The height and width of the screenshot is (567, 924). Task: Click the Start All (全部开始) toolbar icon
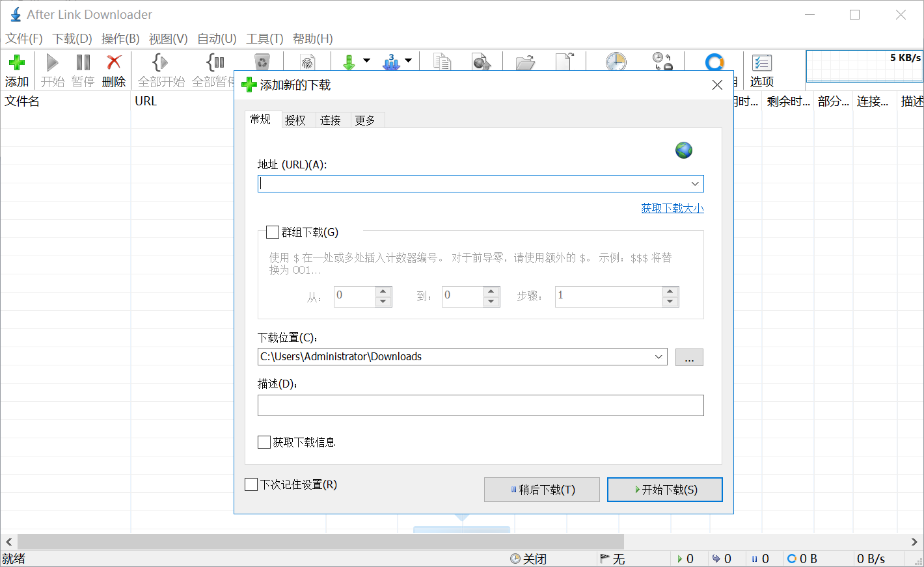[161, 62]
